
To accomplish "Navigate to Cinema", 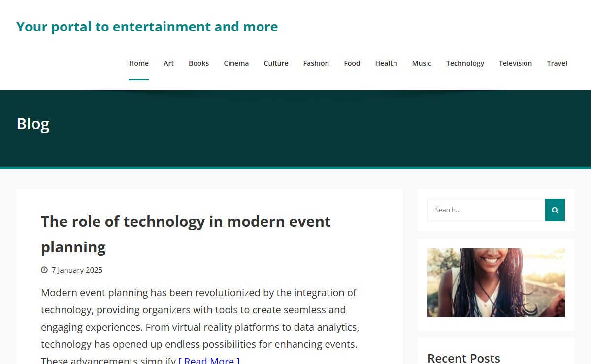I will (236, 63).
